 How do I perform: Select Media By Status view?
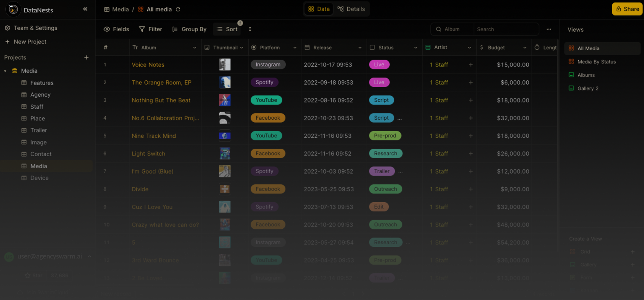(x=596, y=62)
